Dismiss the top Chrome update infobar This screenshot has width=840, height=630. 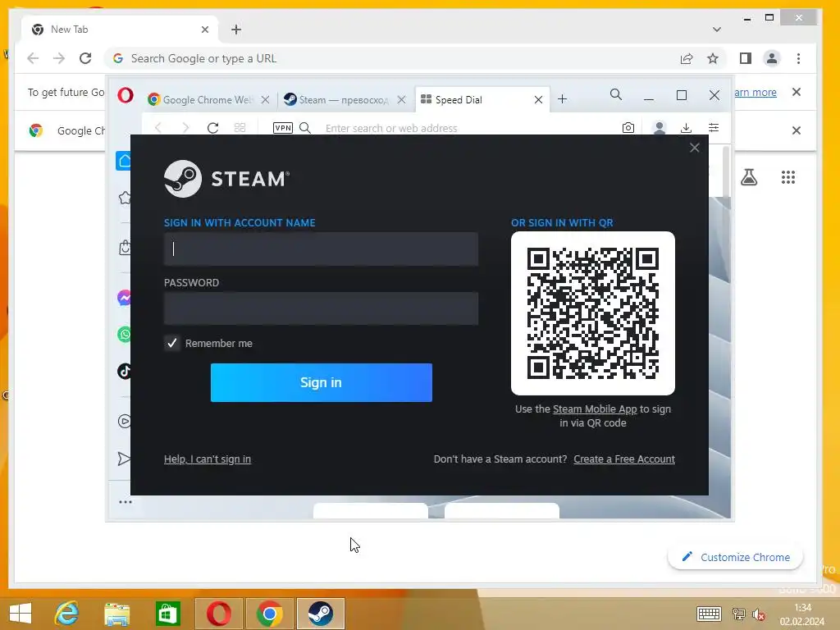click(797, 92)
